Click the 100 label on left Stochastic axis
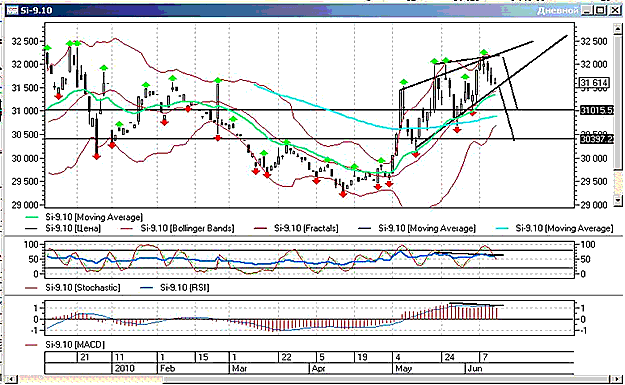This screenshot has width=625, height=385. coord(30,244)
